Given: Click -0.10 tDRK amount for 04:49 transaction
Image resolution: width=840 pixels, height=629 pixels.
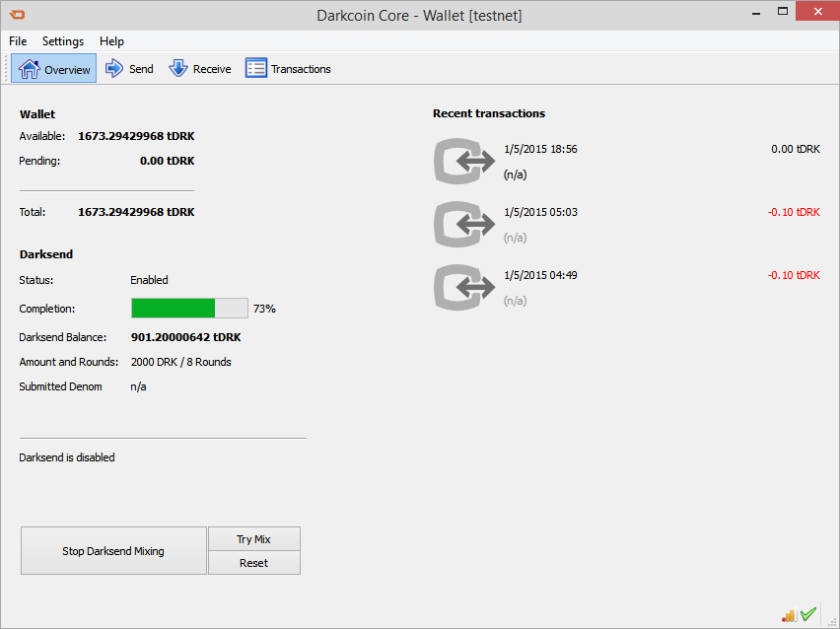Looking at the screenshot, I should (794, 275).
